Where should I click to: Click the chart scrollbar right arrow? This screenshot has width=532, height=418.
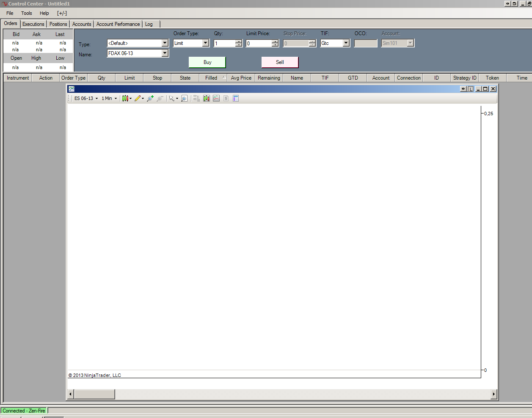[493, 394]
